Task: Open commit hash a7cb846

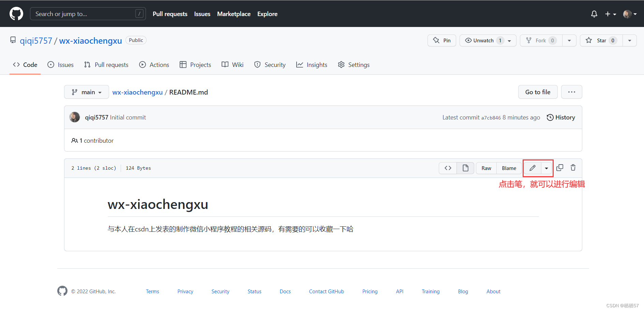Action: point(491,117)
